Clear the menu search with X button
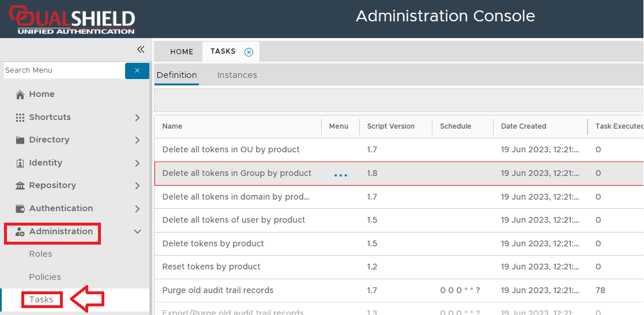Image resolution: width=644 pixels, height=315 pixels. (x=137, y=70)
